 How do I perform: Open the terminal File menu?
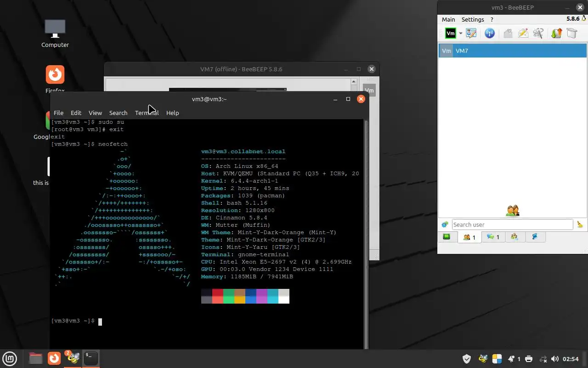(x=58, y=113)
